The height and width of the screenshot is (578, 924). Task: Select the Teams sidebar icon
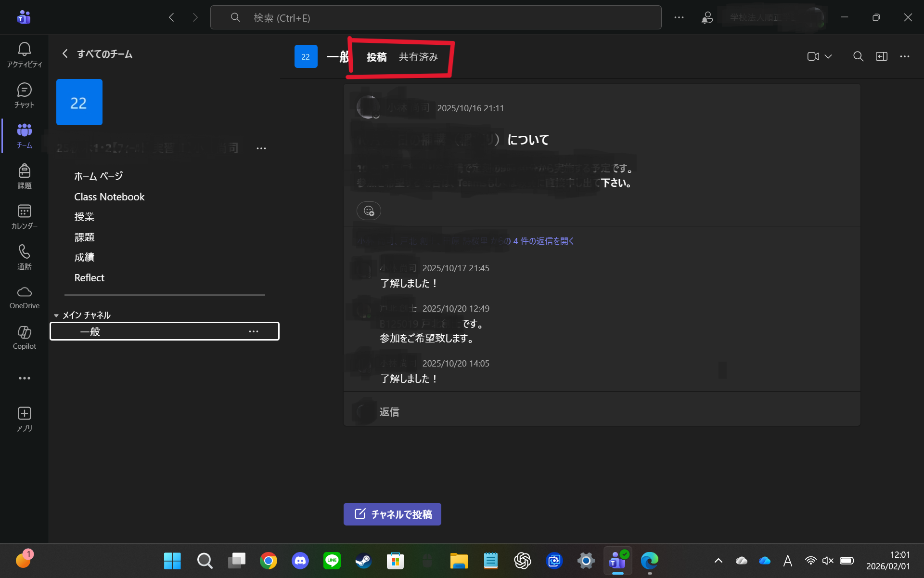click(x=24, y=136)
